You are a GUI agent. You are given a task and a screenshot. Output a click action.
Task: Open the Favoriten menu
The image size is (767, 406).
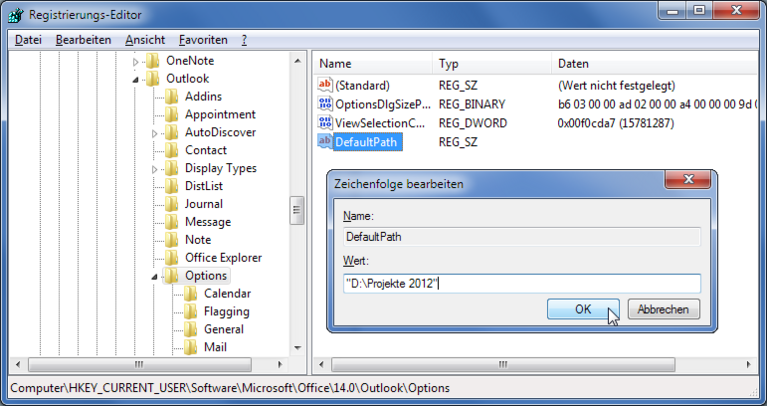click(x=203, y=40)
